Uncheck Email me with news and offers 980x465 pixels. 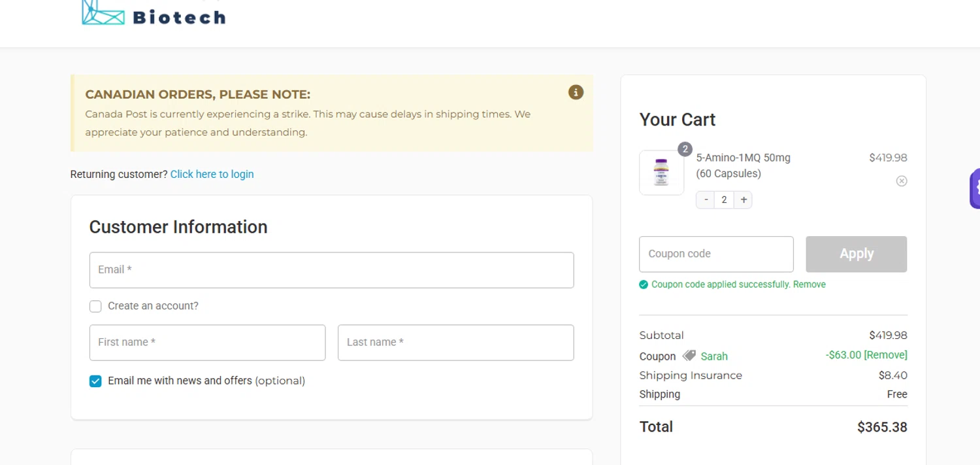click(x=95, y=381)
